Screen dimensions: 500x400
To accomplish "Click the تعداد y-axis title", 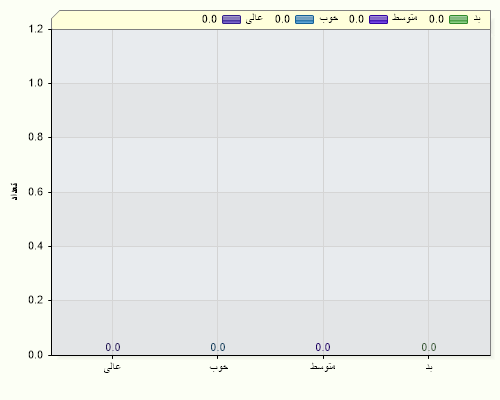I will click(14, 191).
